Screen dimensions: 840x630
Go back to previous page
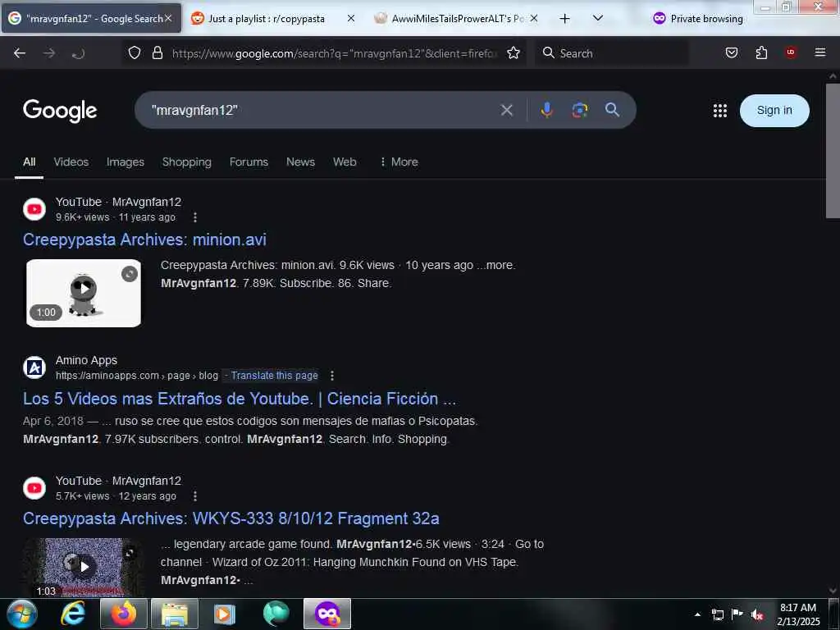tap(20, 53)
